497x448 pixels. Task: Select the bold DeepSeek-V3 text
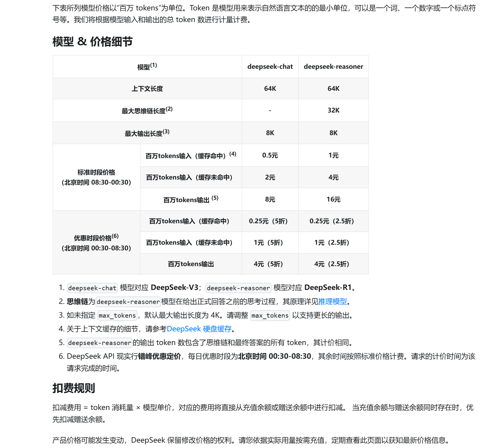(175, 288)
